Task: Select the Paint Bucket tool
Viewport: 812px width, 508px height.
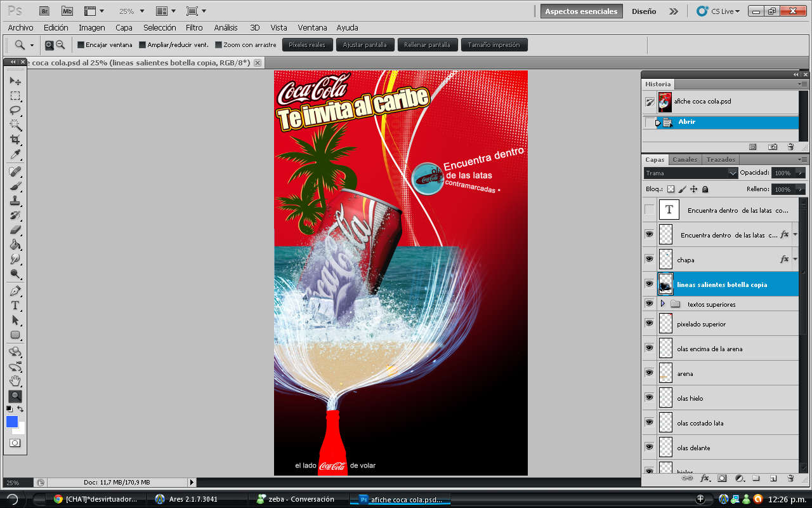Action: 15,244
